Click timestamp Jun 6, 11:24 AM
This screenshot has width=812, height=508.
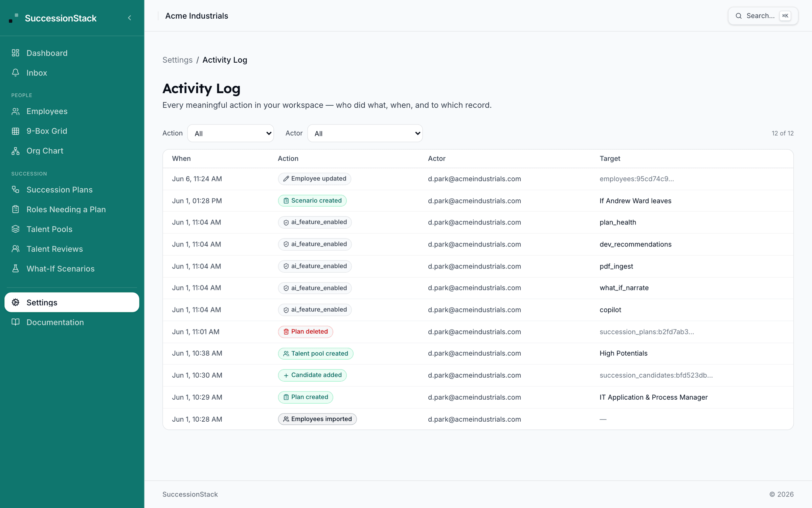coord(197,179)
